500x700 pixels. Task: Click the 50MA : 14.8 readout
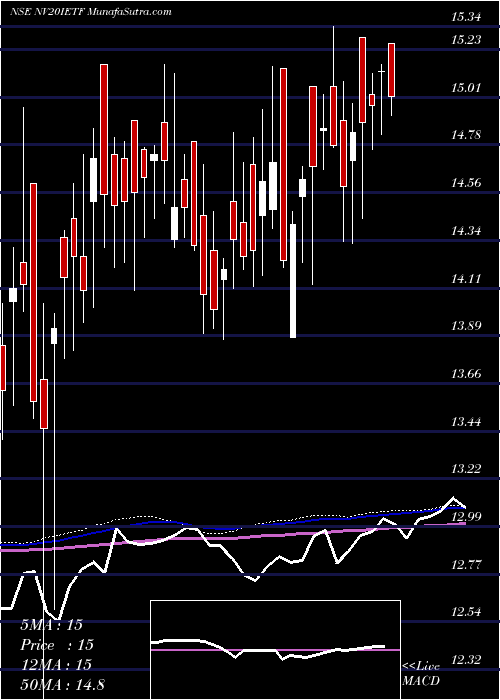[x=63, y=684]
